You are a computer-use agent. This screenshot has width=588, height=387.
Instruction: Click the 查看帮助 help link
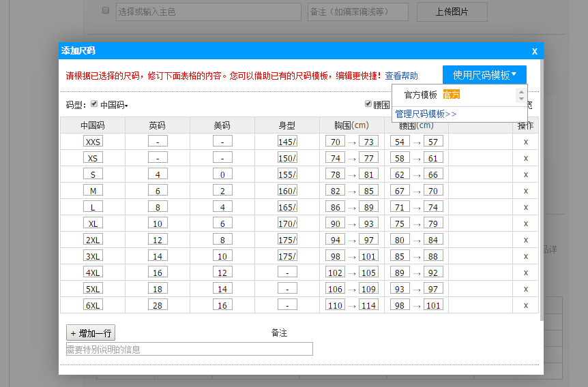(401, 76)
